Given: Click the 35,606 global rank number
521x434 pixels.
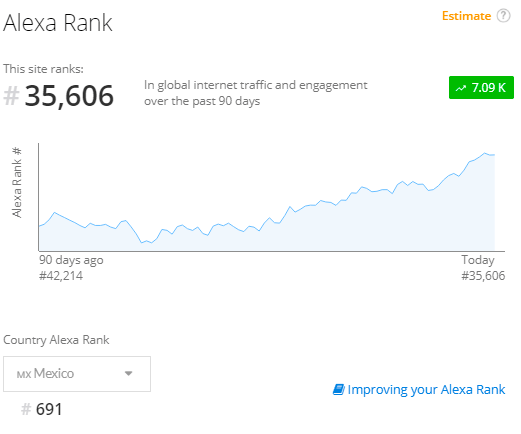Looking at the screenshot, I should (x=69, y=96).
